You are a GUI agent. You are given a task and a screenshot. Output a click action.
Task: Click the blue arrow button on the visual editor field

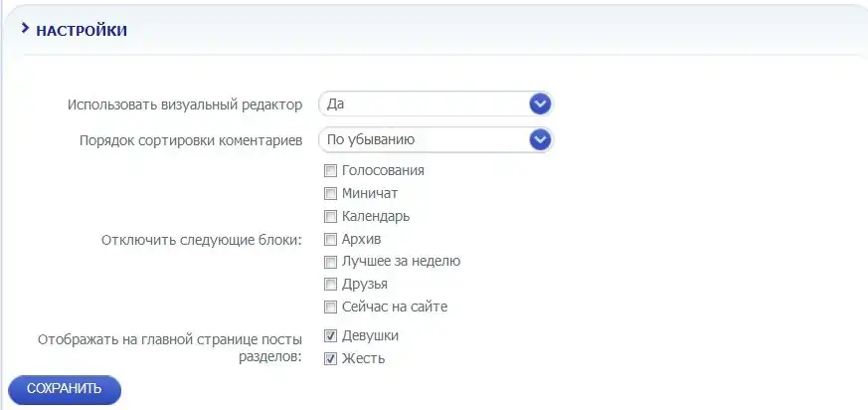pos(540,104)
